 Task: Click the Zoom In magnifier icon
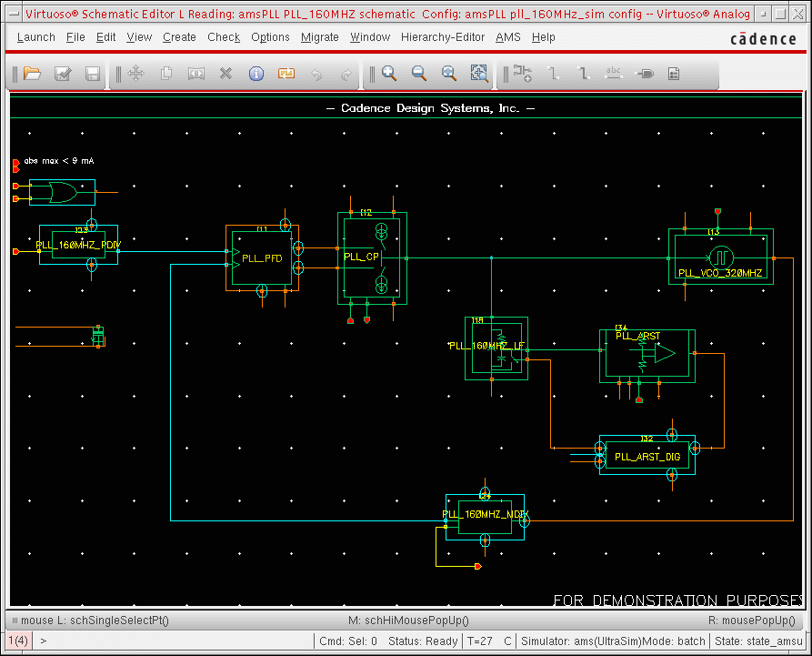pyautogui.click(x=389, y=74)
